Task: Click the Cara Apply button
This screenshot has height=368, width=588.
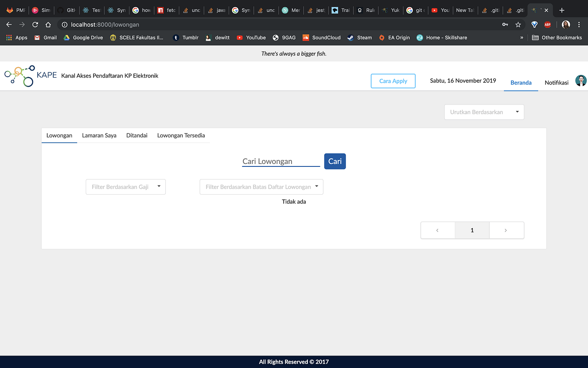Action: coord(393,81)
